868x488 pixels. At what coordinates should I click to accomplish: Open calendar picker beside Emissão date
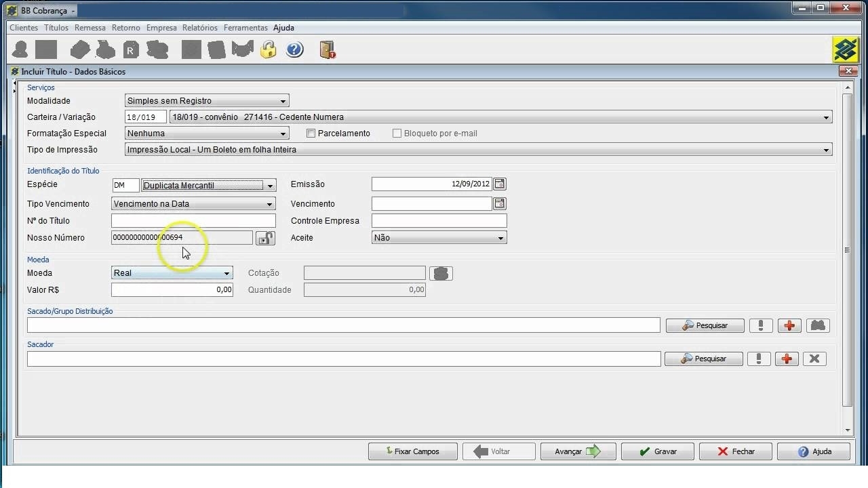[500, 184]
